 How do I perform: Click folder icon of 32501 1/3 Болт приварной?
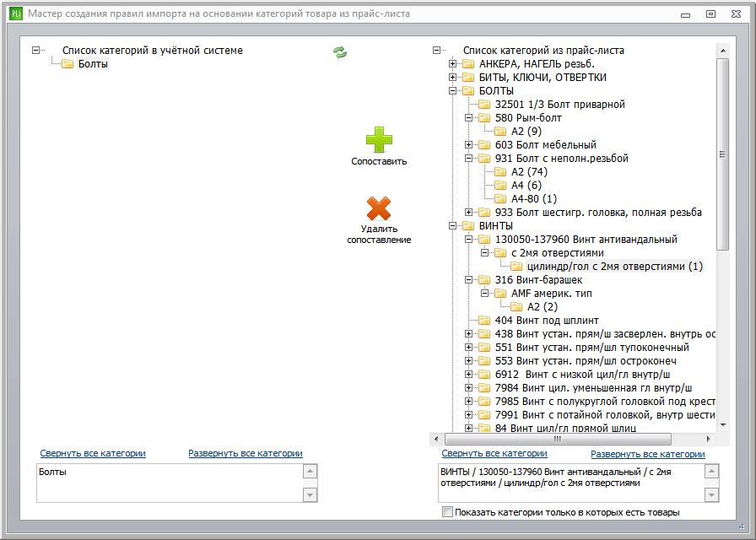coord(484,104)
